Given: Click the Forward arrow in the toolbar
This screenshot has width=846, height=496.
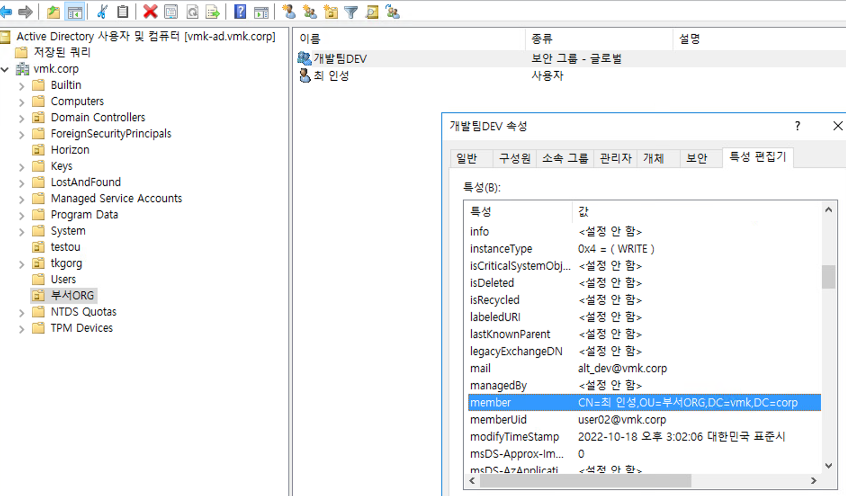Looking at the screenshot, I should click(25, 11).
